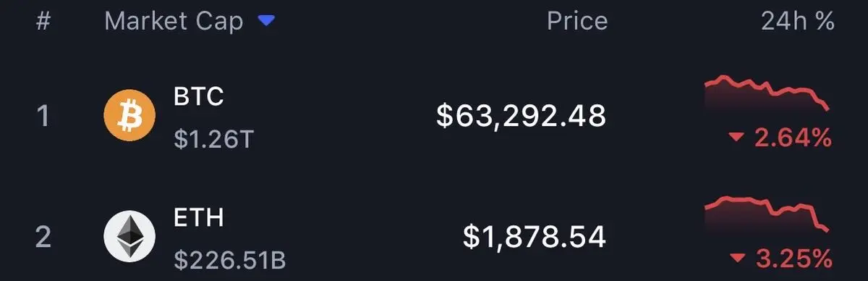Image resolution: width=868 pixels, height=281 pixels.
Task: Select the ETH price $1,878.54
Action: (x=535, y=236)
